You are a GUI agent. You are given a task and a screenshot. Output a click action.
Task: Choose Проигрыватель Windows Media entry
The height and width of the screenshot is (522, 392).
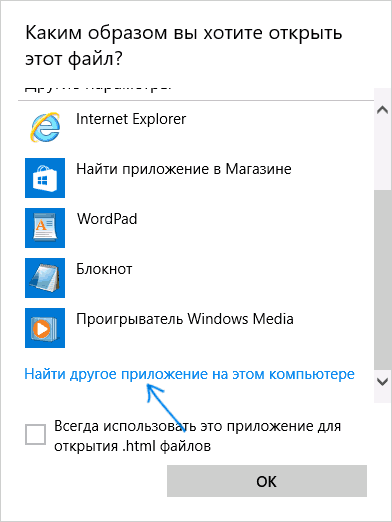click(185, 319)
